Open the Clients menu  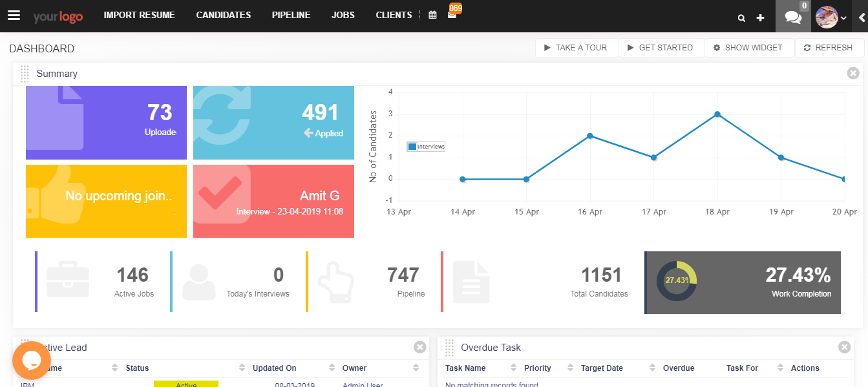click(x=394, y=16)
